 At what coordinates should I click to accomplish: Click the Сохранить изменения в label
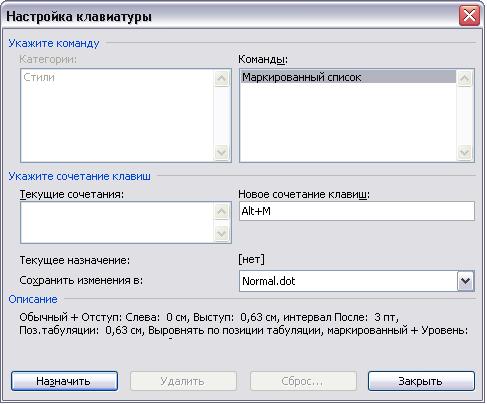(x=81, y=280)
